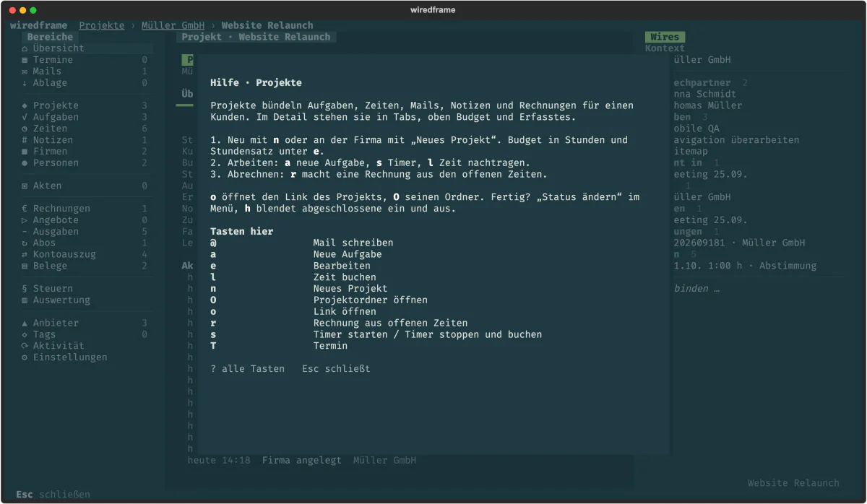Screen dimensions: 867x504
Task: Select the Abos refresh icon
Action: coord(25,243)
